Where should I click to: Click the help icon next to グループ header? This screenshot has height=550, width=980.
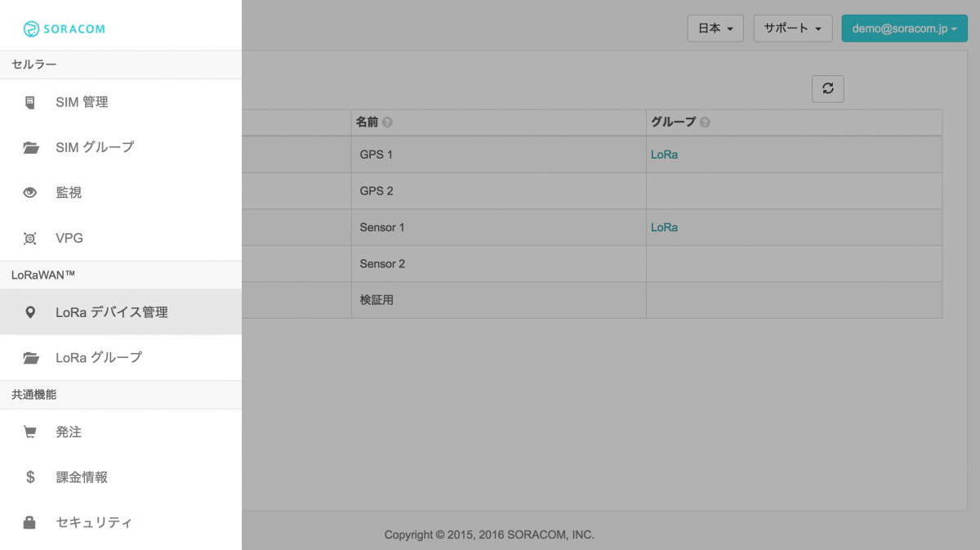point(705,123)
